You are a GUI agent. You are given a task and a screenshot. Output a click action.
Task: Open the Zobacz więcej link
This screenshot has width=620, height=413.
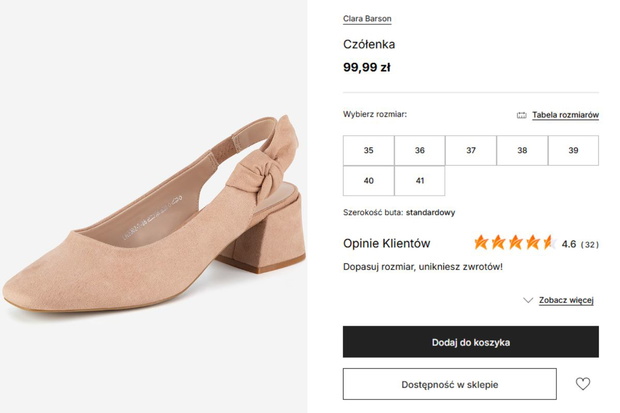click(566, 300)
